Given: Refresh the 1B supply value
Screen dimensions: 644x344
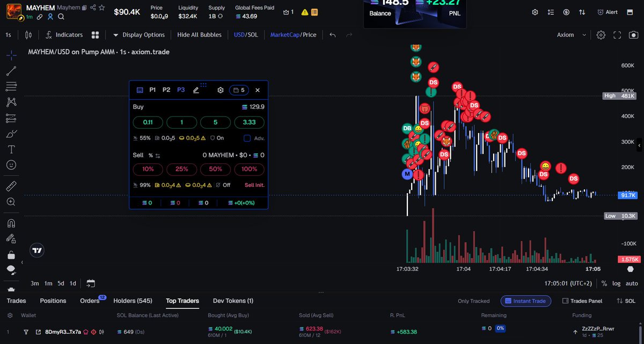Looking at the screenshot, I should point(221,17).
